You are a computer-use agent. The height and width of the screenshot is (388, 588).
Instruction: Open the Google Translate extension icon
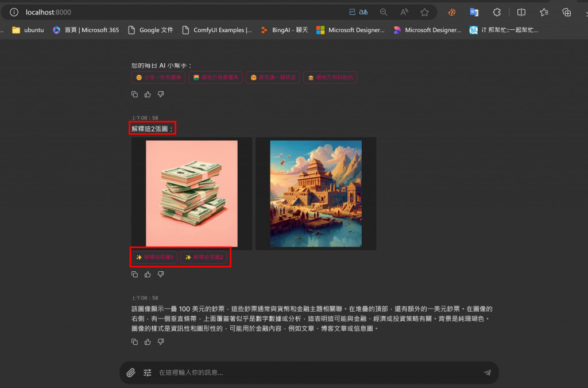(474, 12)
